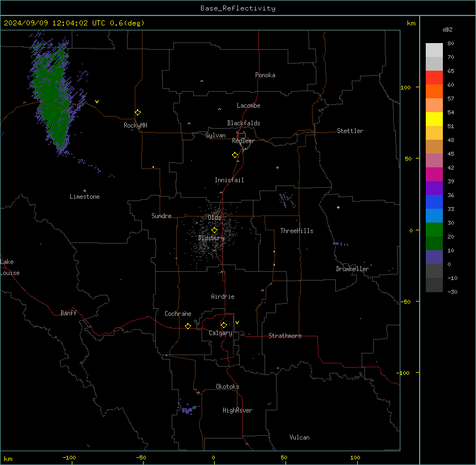Viewport: 476px width, 465px height.
Task: Click the yellow diamond between Olds and Didsbury
Action: (214, 230)
